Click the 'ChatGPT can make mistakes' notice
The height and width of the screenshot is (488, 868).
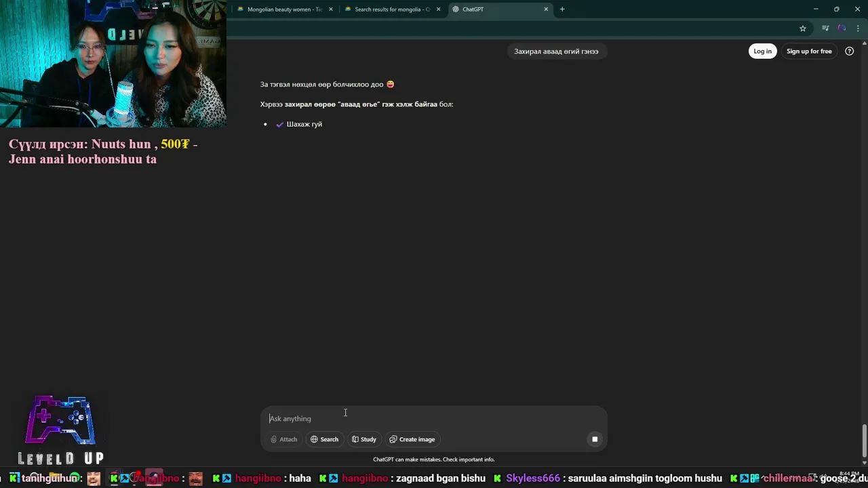point(434,460)
